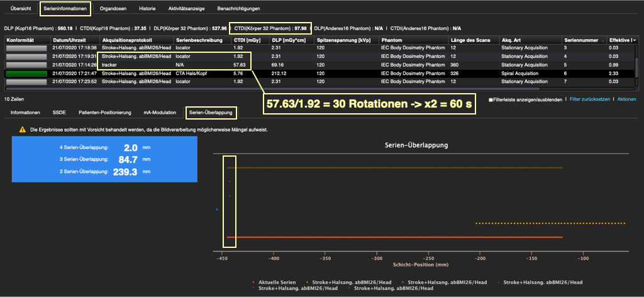Viewport: 644px width, 297px height.
Task: Click the CTA Hals/Kopf description cell
Action: [190, 74]
